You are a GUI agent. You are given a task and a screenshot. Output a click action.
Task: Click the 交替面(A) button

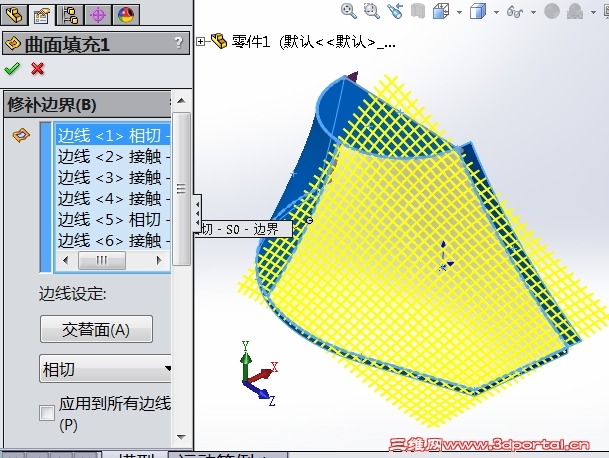click(x=96, y=329)
